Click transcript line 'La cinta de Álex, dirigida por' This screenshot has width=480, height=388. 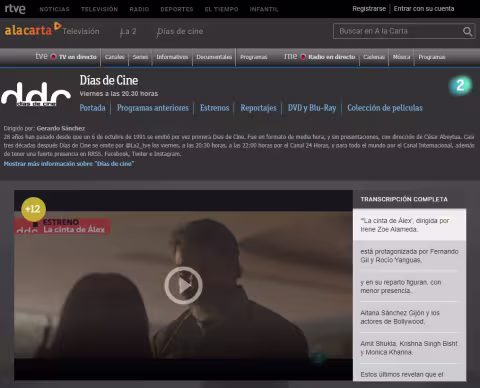pos(409,225)
